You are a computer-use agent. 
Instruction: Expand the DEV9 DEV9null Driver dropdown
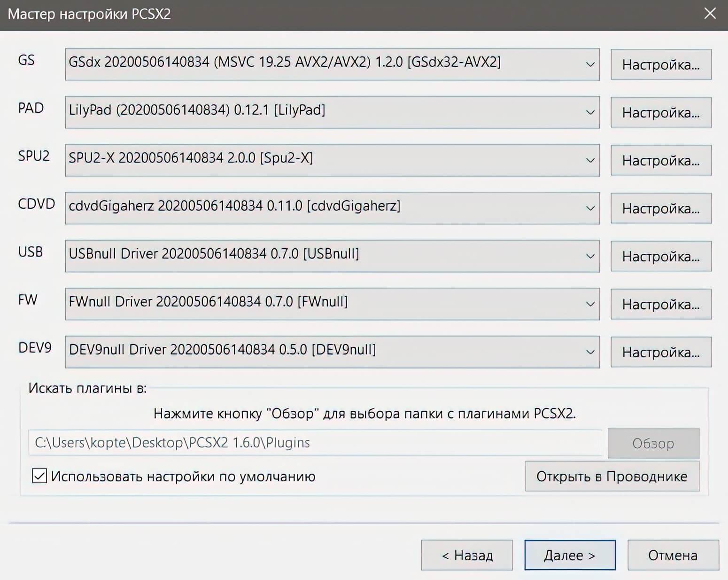(332, 352)
